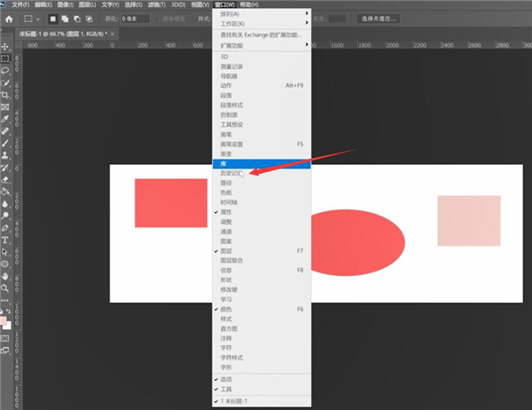Select the Blur tool
The width and height of the screenshot is (532, 410).
5,204
